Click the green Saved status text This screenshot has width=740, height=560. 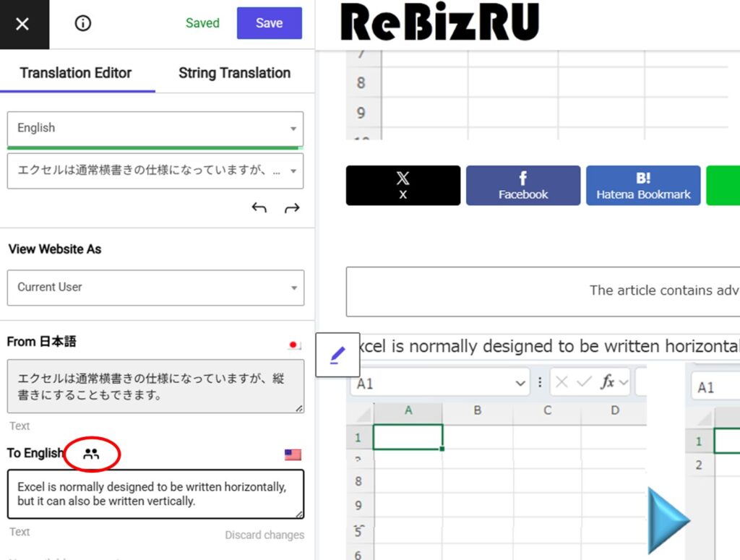[202, 23]
